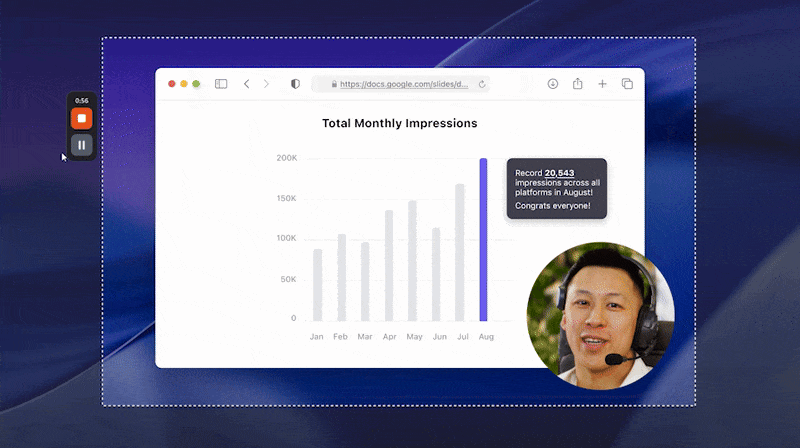Image resolution: width=800 pixels, height=448 pixels.
Task: Click the Apr bar in chart
Action: [389, 265]
